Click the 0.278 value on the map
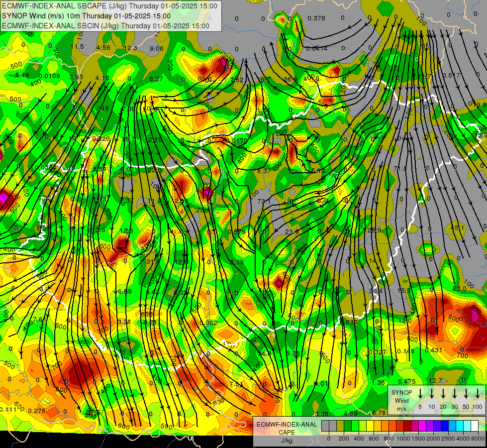487x448 pixels. (x=37, y=411)
